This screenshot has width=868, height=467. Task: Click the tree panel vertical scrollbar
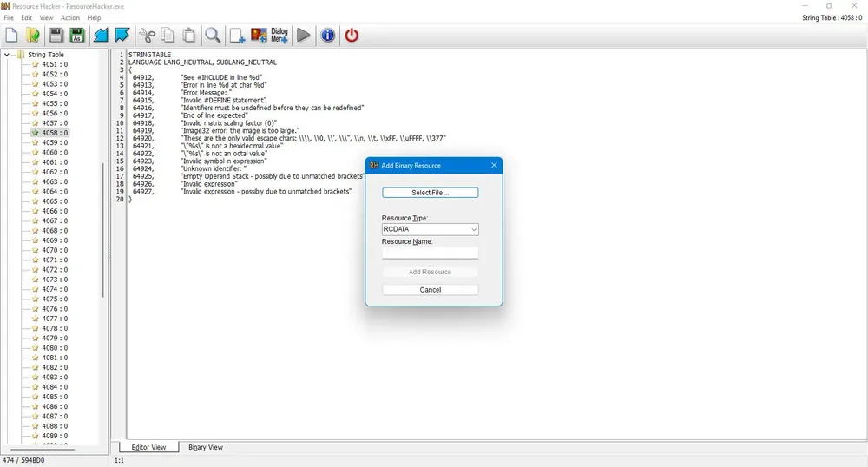coord(103,230)
